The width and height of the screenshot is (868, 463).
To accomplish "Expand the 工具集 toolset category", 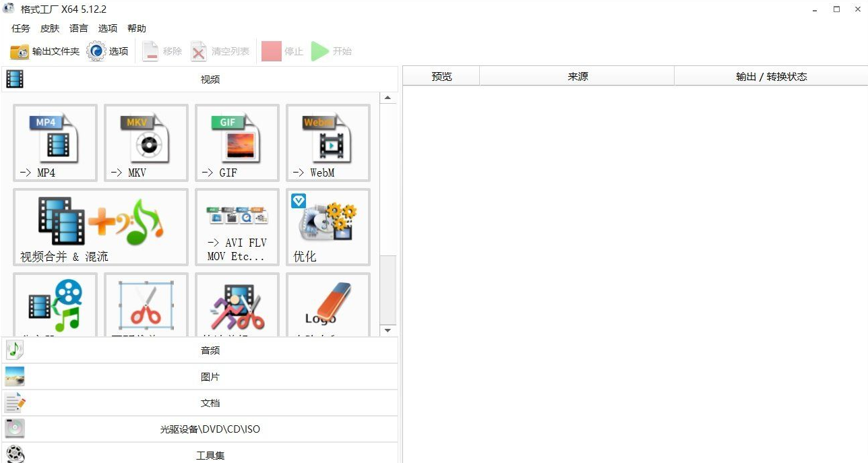I will (210, 454).
